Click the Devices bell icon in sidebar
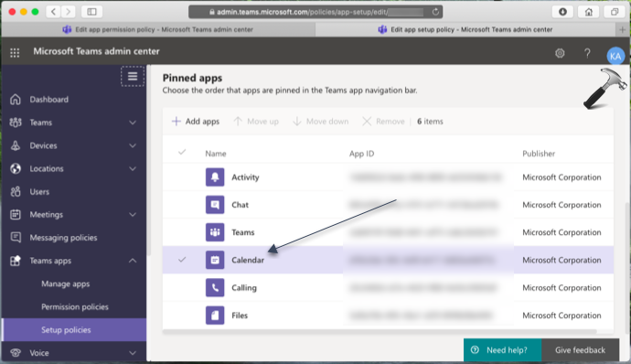This screenshot has width=631, height=364. click(x=16, y=145)
